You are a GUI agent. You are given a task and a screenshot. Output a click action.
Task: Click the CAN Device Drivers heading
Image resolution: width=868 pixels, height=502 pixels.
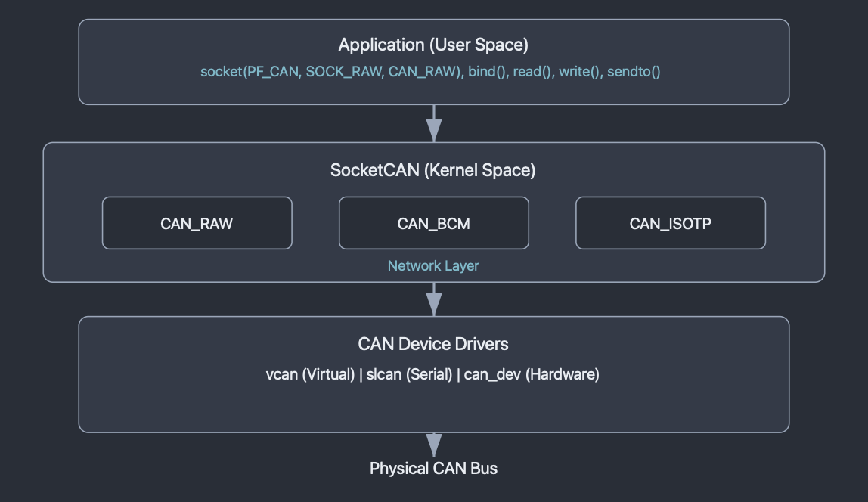click(x=433, y=344)
